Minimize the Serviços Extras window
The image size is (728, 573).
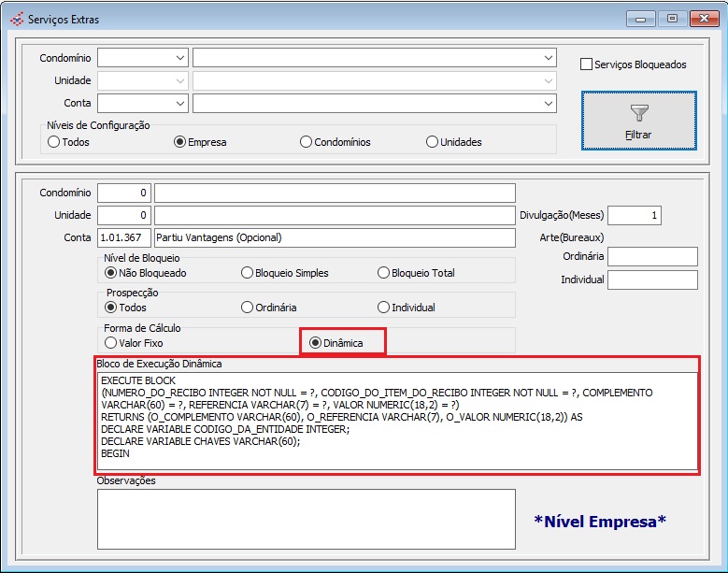[640, 18]
